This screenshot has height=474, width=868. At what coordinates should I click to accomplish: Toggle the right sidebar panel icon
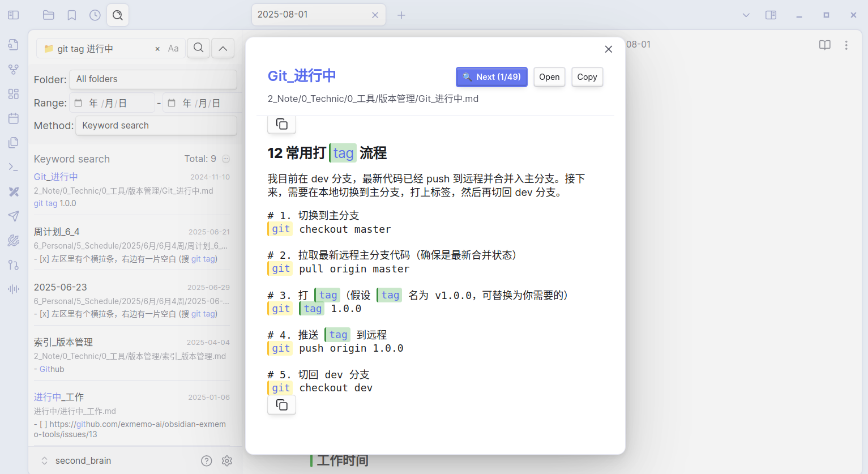(771, 15)
